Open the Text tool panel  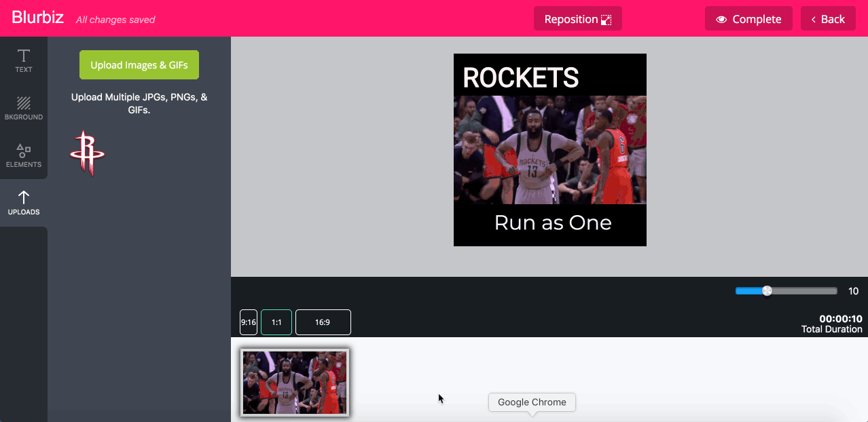pyautogui.click(x=24, y=60)
